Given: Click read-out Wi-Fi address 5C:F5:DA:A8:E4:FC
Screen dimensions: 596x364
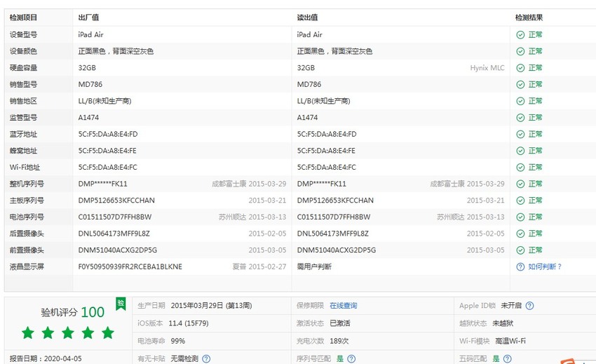Looking at the screenshot, I should tap(327, 168).
